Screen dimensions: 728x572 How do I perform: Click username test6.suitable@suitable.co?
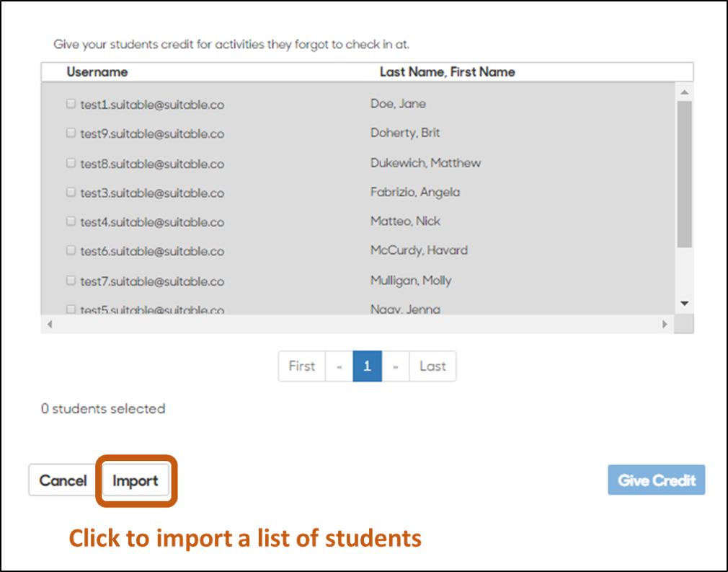click(x=152, y=252)
